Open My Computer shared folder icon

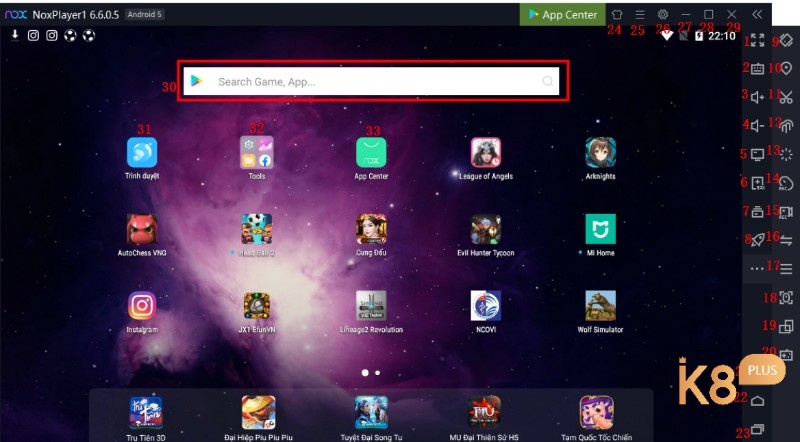(758, 154)
